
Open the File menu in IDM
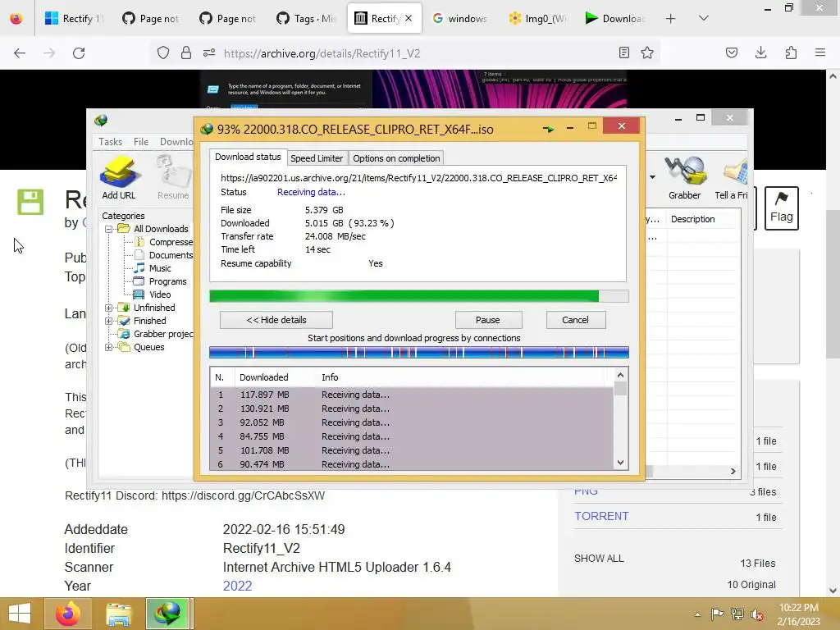(x=141, y=141)
